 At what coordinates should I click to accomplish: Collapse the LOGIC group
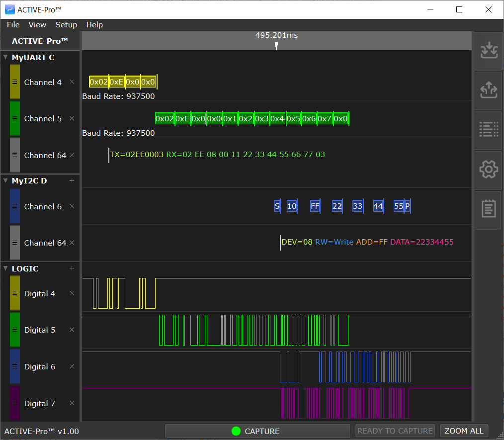(x=5, y=268)
